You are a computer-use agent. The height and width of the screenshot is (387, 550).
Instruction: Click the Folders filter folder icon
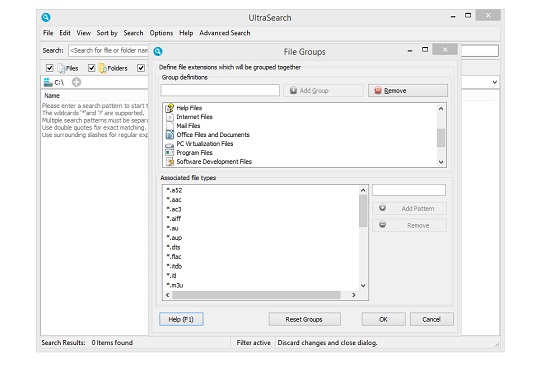[x=103, y=68]
